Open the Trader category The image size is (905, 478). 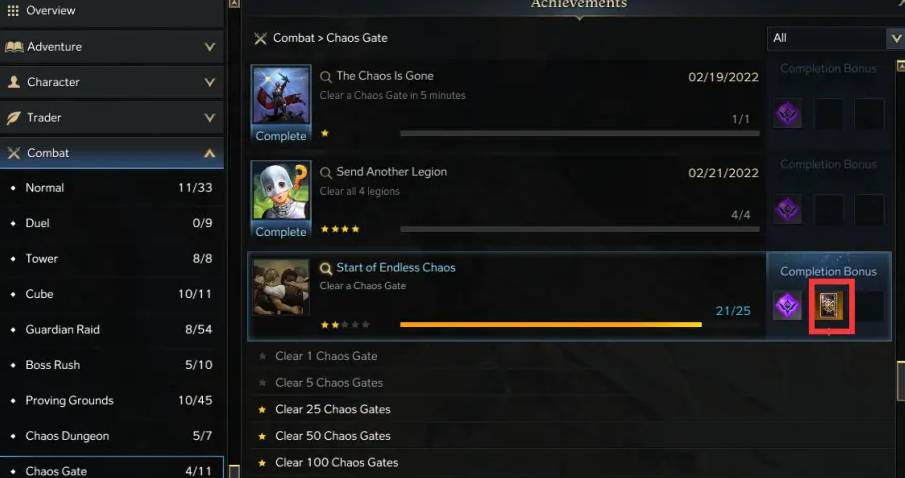pos(44,118)
